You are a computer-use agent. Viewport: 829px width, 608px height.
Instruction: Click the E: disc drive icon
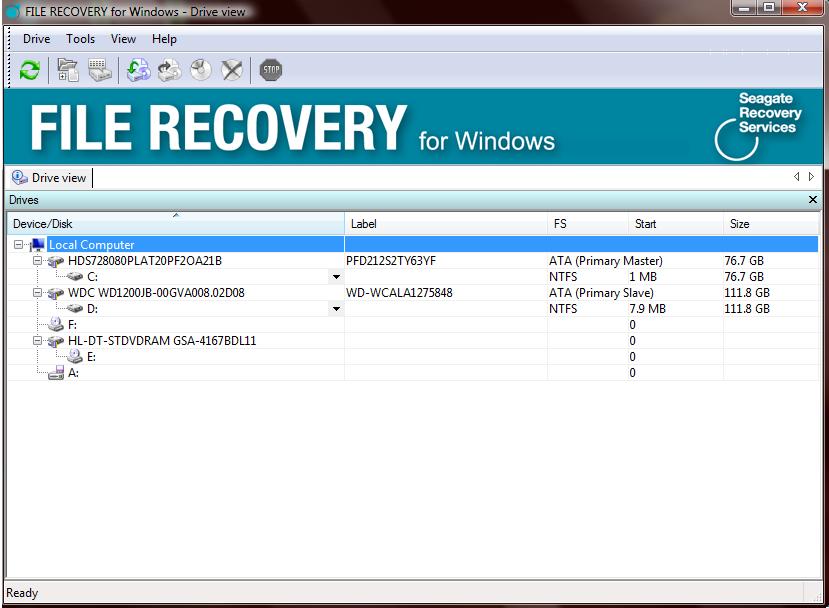[x=75, y=356]
